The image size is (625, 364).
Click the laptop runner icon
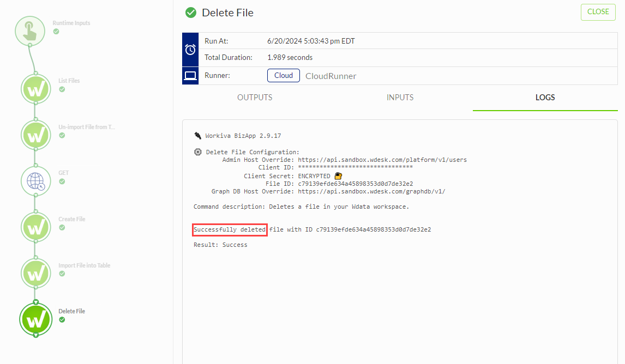[190, 75]
